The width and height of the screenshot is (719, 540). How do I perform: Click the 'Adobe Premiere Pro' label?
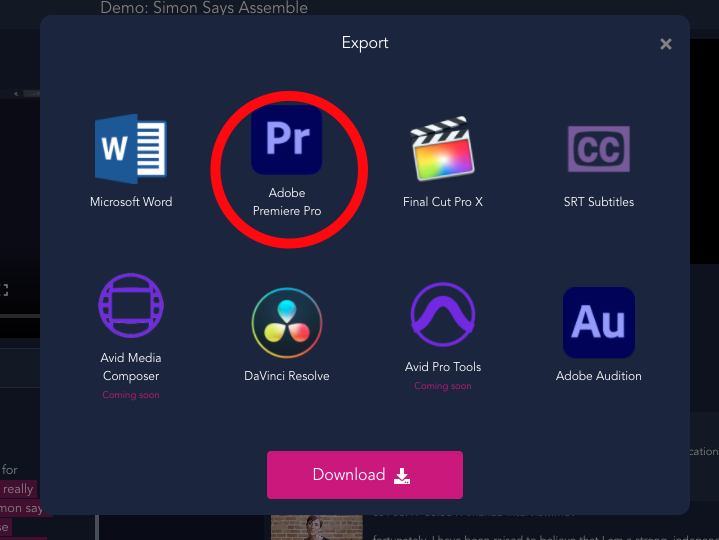point(287,202)
